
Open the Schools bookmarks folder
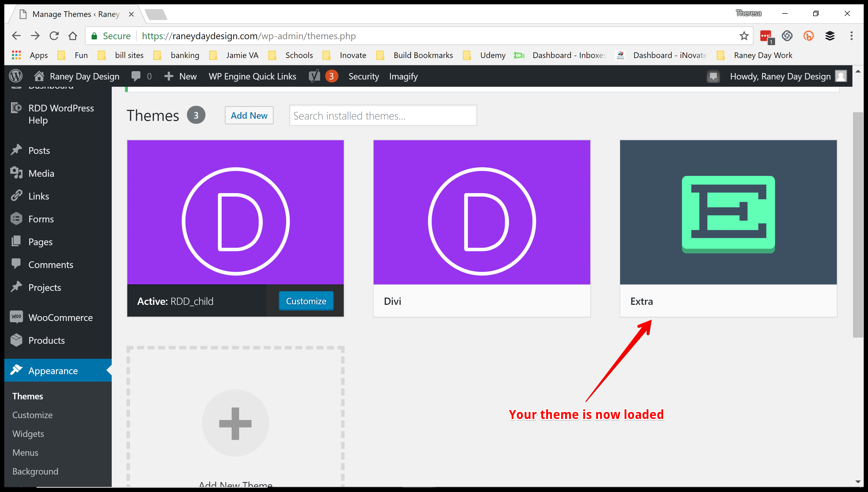(x=291, y=55)
